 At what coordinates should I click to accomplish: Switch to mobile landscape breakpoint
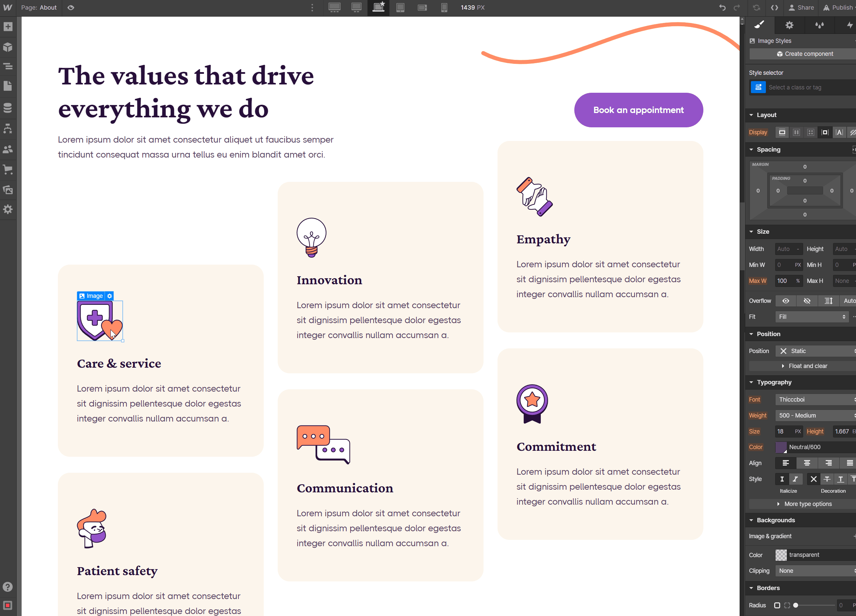422,8
